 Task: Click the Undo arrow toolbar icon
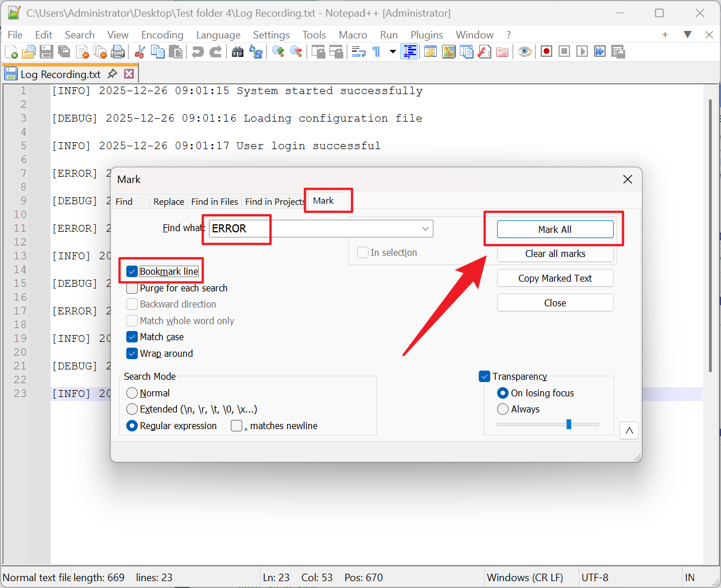coord(197,52)
